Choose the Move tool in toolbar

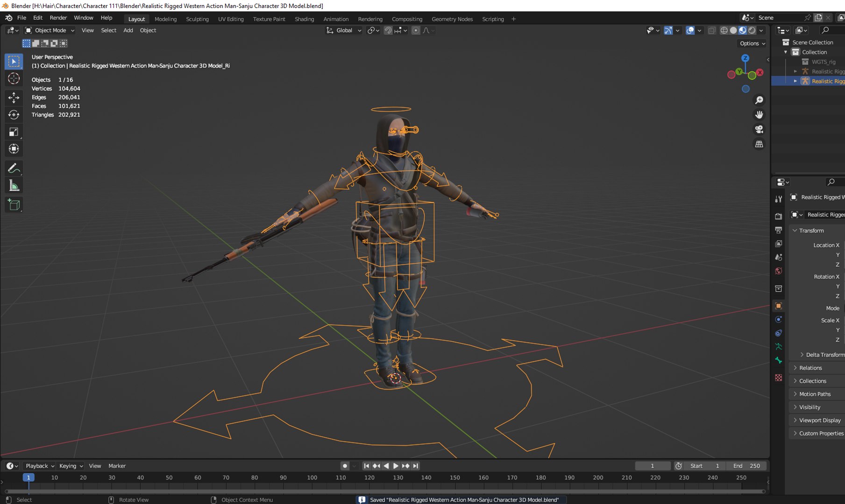14,97
